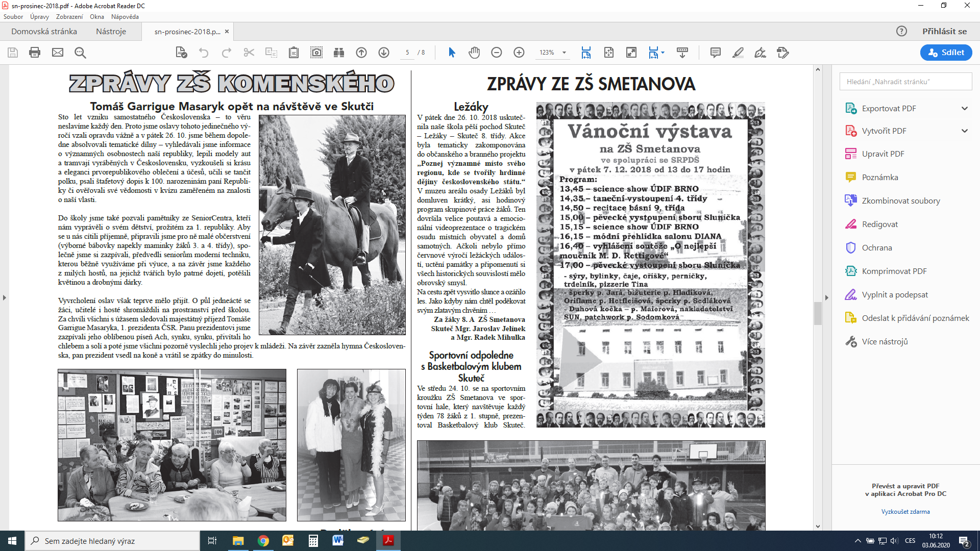
Task: Undo the last action
Action: (204, 53)
